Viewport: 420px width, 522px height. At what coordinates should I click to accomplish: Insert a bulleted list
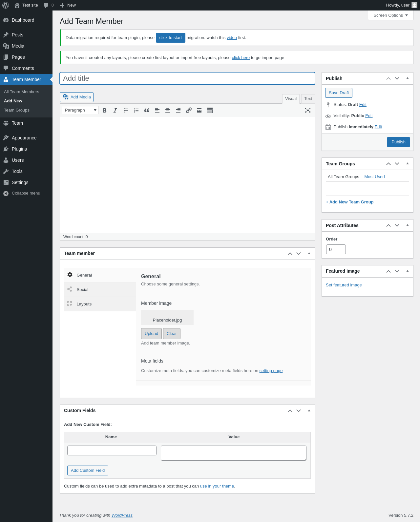click(x=126, y=110)
